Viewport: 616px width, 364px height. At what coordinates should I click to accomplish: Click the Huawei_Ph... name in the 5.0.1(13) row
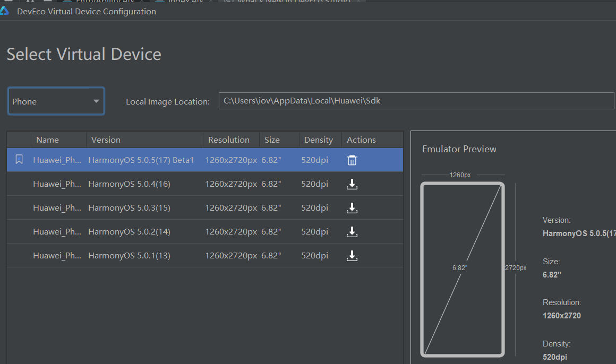[57, 256]
